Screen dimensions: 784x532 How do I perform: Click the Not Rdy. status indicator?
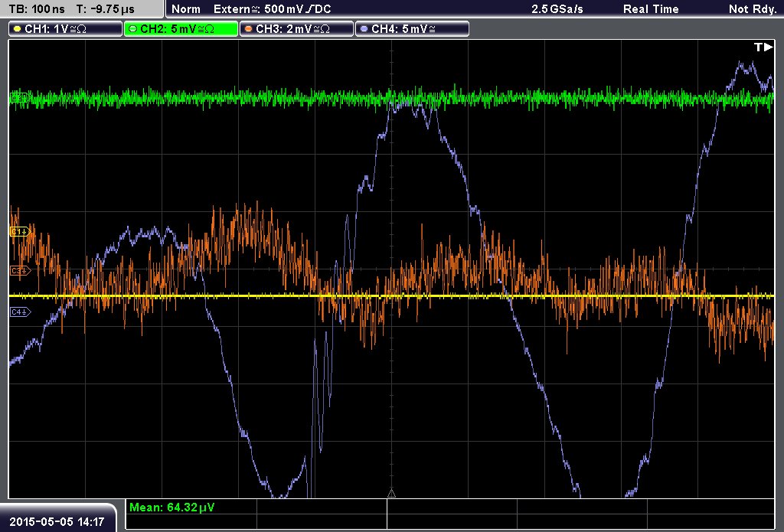point(753,9)
